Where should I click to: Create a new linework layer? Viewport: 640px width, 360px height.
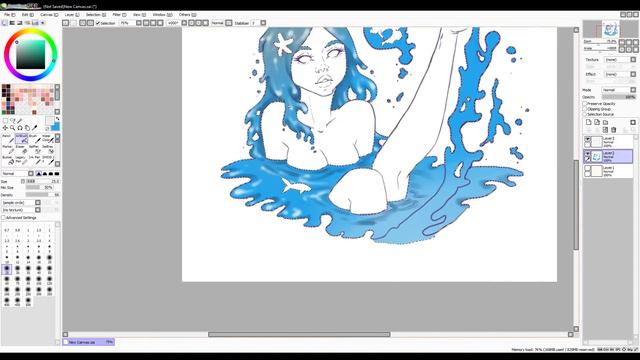point(597,122)
